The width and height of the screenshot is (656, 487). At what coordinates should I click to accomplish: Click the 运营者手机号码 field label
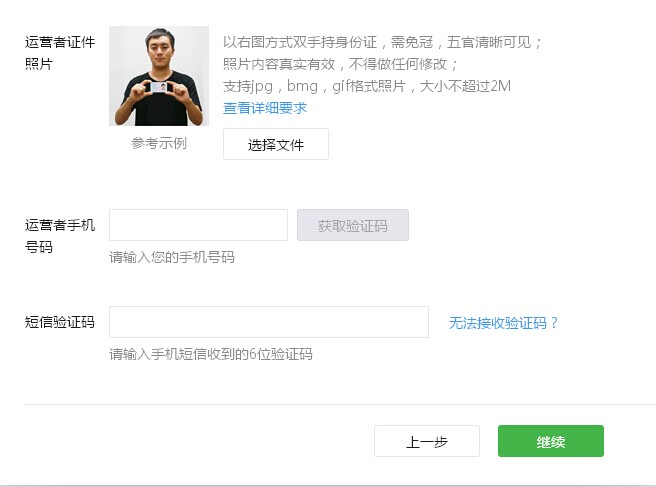click(60, 236)
